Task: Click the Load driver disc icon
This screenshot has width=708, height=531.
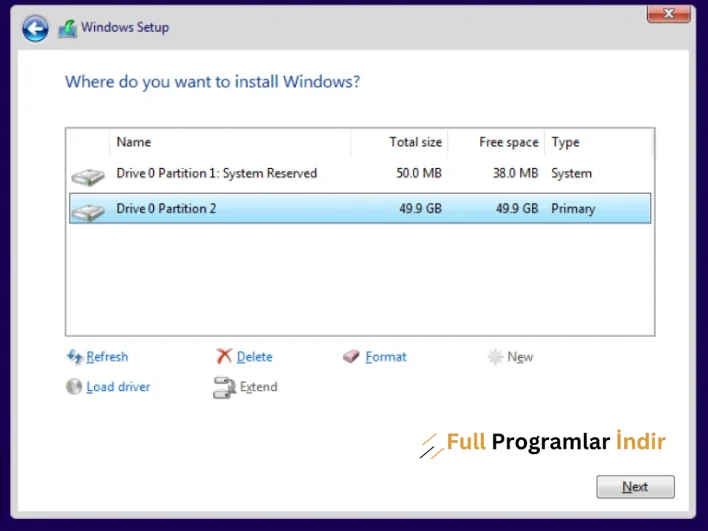Action: 74,387
